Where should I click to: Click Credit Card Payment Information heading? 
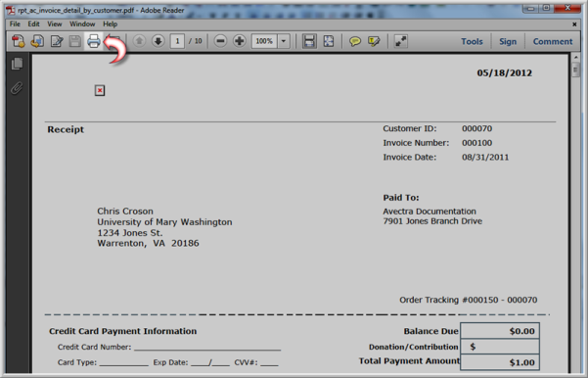coord(123,331)
